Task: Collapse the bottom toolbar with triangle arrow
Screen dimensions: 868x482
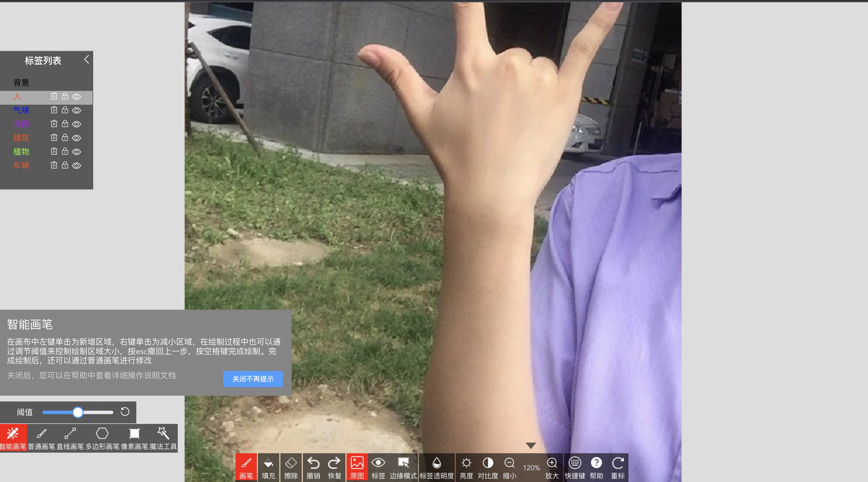Action: click(x=531, y=446)
